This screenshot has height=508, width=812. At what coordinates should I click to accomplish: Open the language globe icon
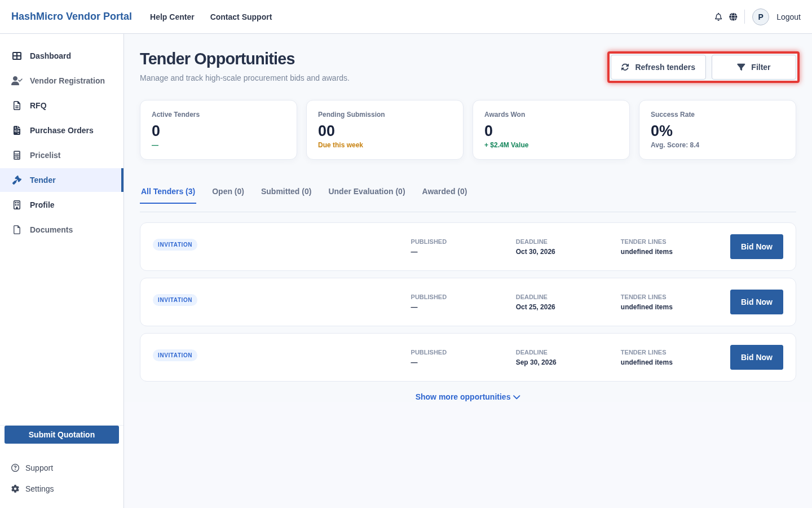point(733,17)
